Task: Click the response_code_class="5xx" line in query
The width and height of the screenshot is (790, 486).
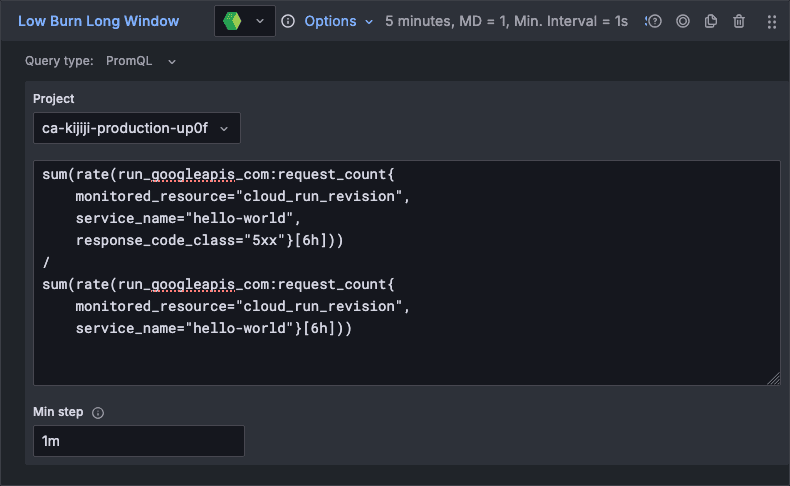Action: tap(210, 240)
